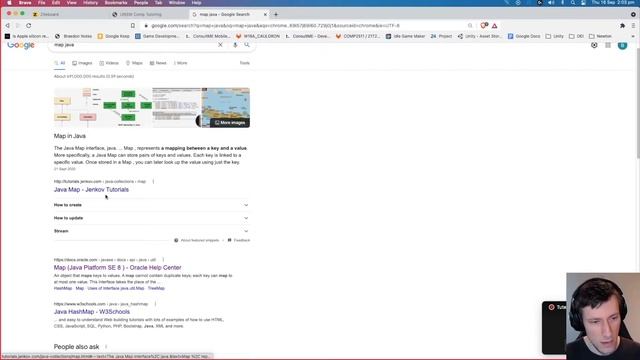The image size is (640, 360).
Task: Open the Google Keep bookmark
Action: (x=113, y=36)
